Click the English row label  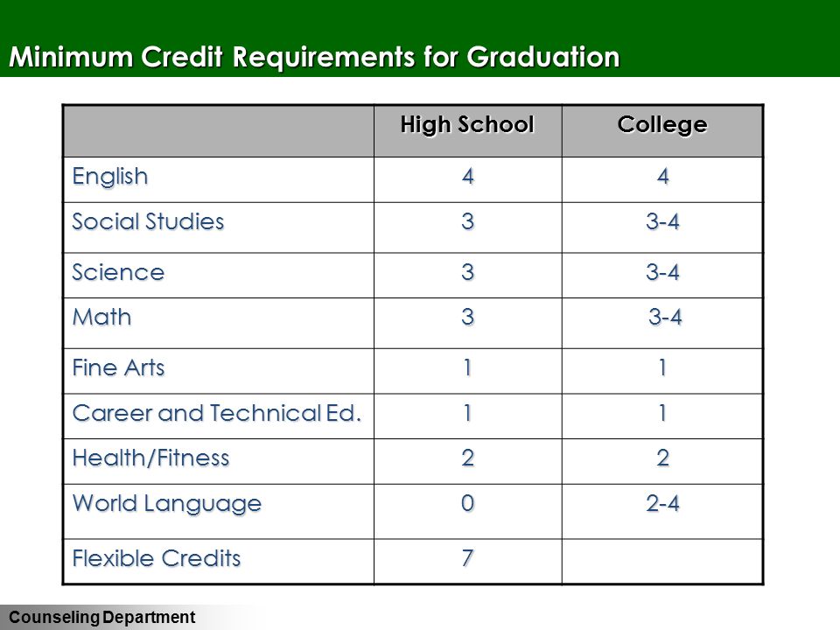coord(110,177)
